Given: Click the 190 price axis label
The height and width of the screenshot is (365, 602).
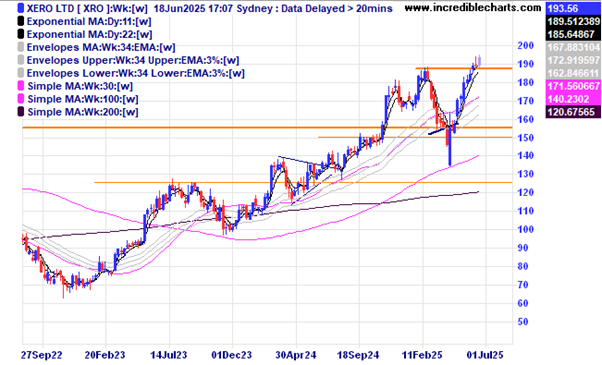Looking at the screenshot, I should click(x=526, y=64).
